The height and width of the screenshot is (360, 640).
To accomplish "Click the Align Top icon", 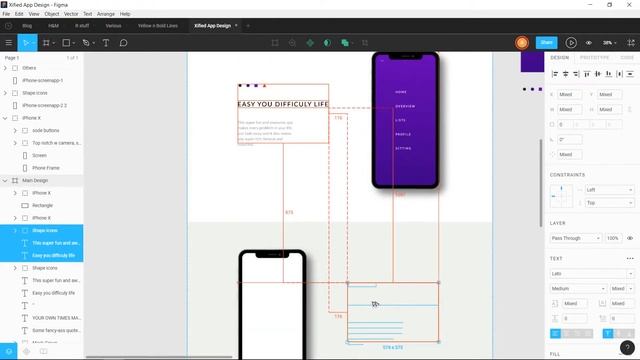I will 587,74.
